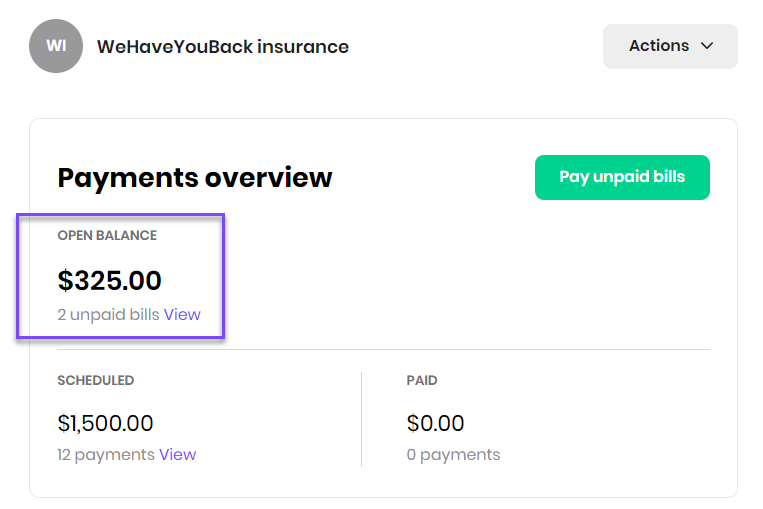
Task: Click the chevron arrow beside Actions
Action: 707,46
